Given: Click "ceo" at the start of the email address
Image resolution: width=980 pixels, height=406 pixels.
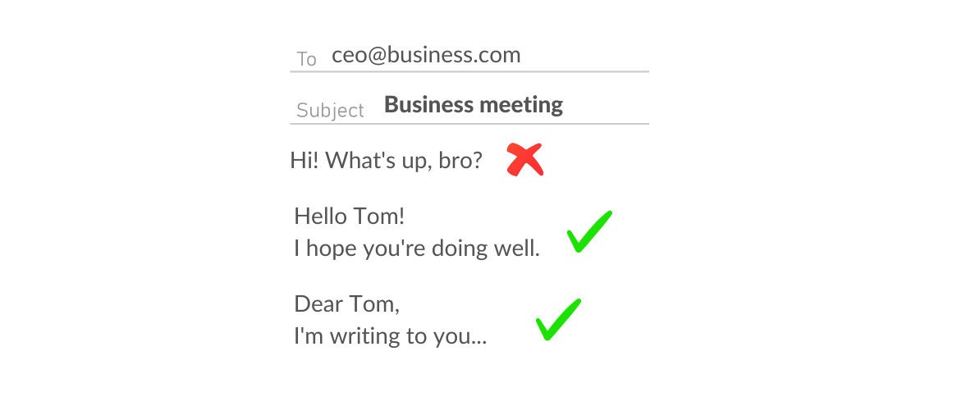Looking at the screenshot, I should click(x=347, y=56).
